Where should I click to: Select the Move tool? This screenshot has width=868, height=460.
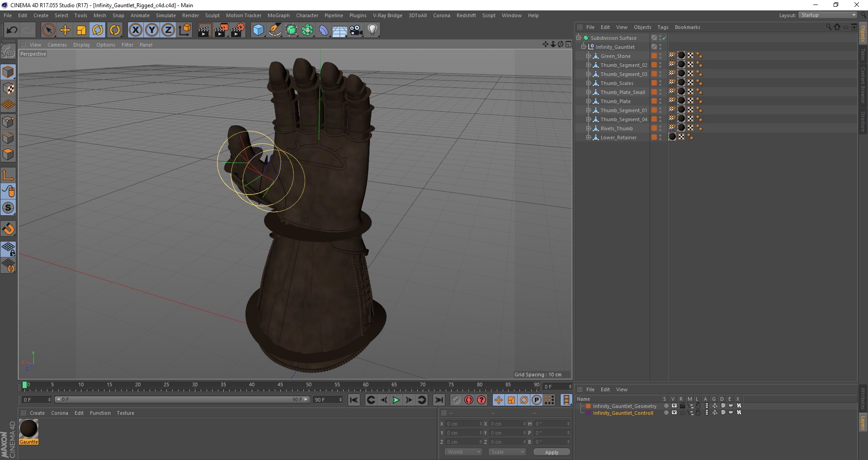pyautogui.click(x=65, y=30)
